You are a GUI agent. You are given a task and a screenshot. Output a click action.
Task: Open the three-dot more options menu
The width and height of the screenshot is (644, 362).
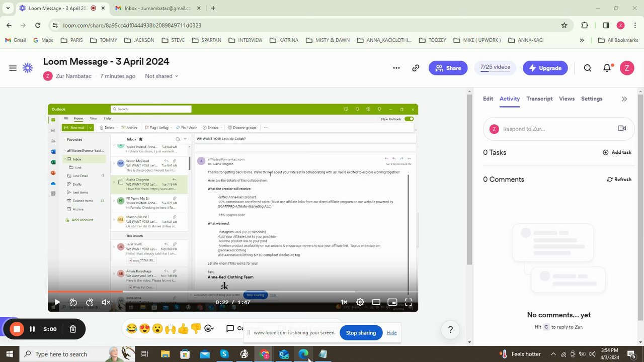396,68
